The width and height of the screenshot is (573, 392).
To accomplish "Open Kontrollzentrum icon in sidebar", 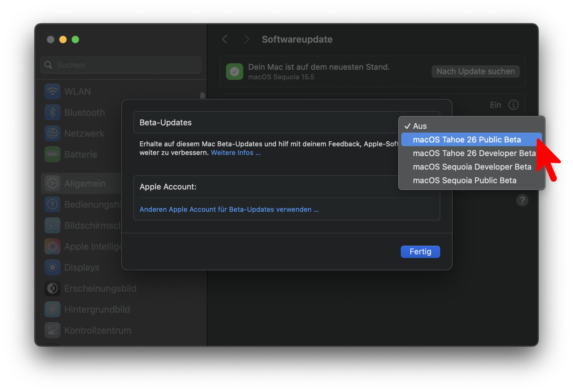I will [x=53, y=331].
